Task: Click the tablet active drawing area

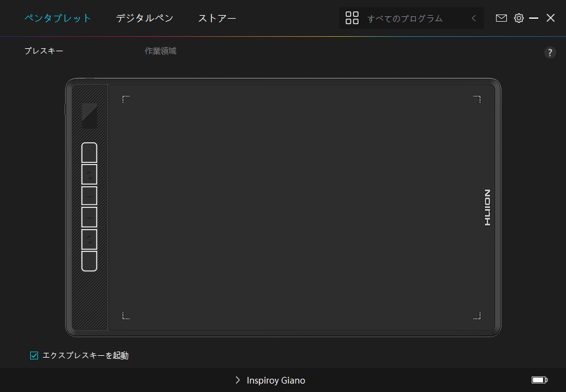Action: 302,207
